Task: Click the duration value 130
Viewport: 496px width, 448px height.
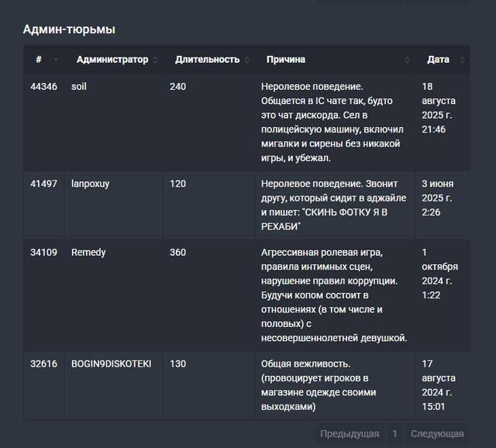Action: click(177, 364)
